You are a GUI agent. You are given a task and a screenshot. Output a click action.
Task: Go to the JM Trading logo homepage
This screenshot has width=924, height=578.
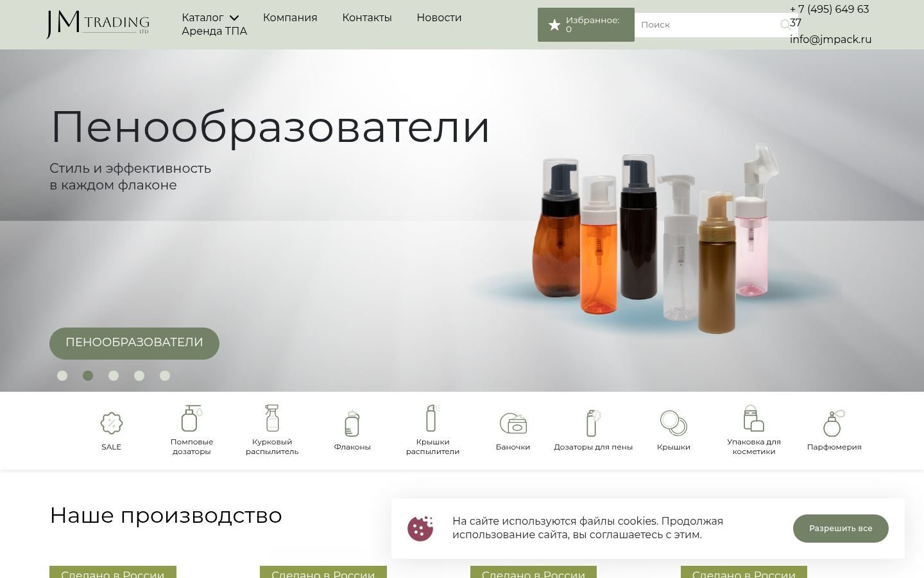(x=98, y=24)
